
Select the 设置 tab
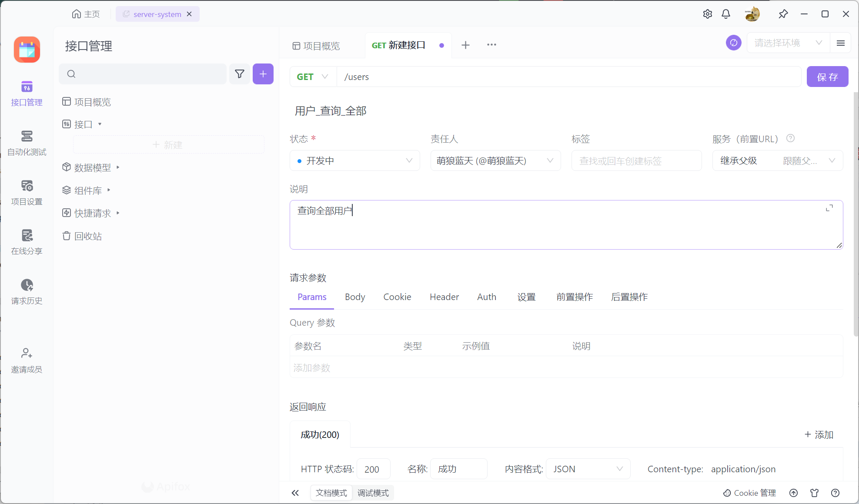click(x=526, y=297)
